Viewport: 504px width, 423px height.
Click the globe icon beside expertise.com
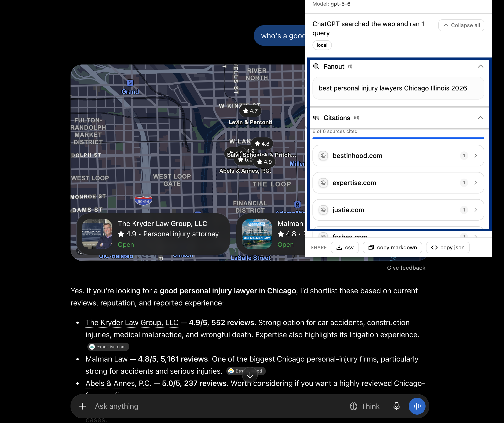point(323,183)
